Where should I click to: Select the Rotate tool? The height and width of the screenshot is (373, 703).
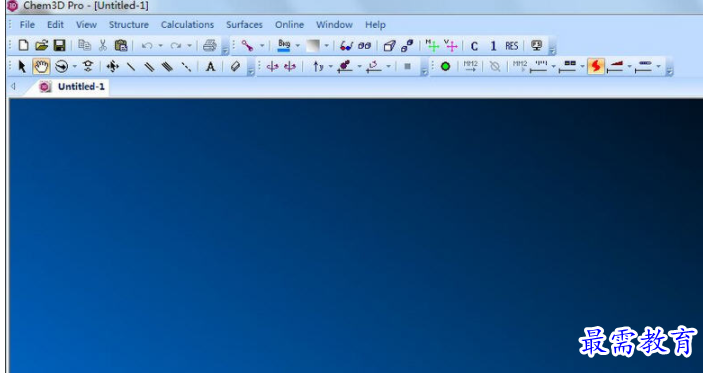coord(61,66)
